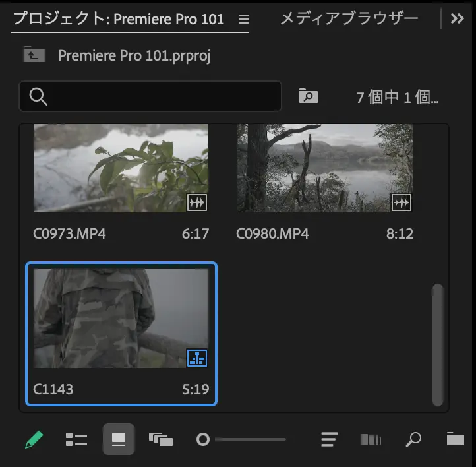The width and height of the screenshot is (476, 467).
Task: Click the thumbnail zoom slider handle
Action: click(x=203, y=439)
